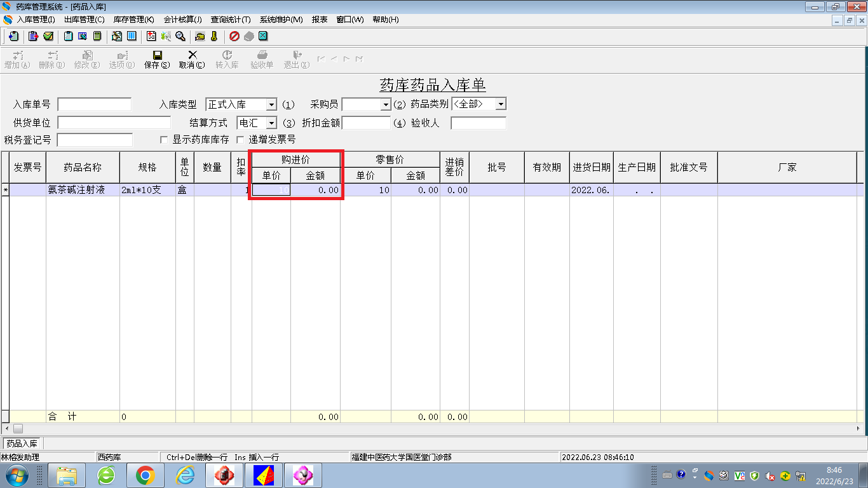Click the yellow thermometer toolbar icon
Screen dimensions: 868x488
click(x=214, y=36)
